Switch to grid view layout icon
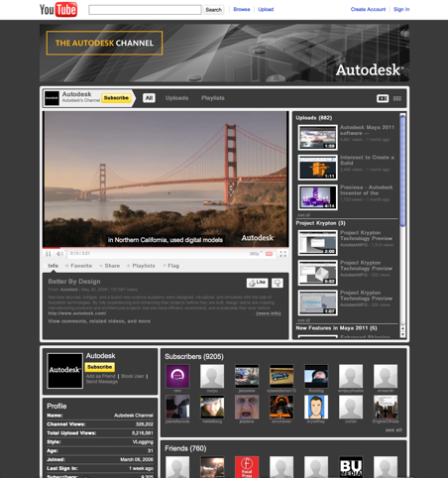This screenshot has width=448, height=479. pyautogui.click(x=397, y=98)
